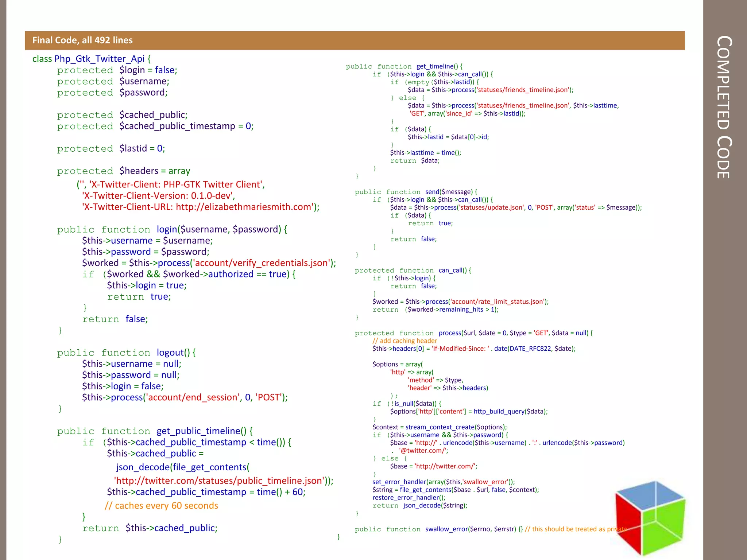Click the '$this->lastid = $data[0]->id;' line
This screenshot has width=747, height=560.
[448, 137]
